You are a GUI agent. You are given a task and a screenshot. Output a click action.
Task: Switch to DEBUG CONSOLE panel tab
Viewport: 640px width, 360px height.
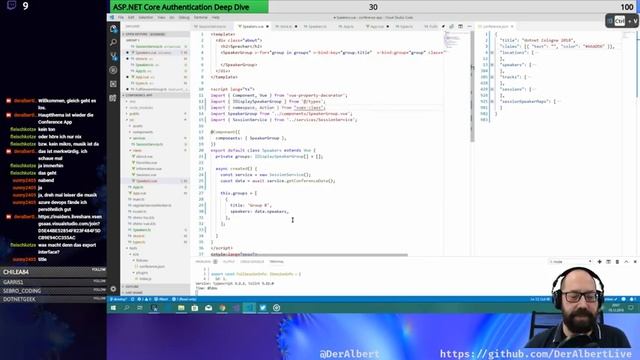click(252, 262)
